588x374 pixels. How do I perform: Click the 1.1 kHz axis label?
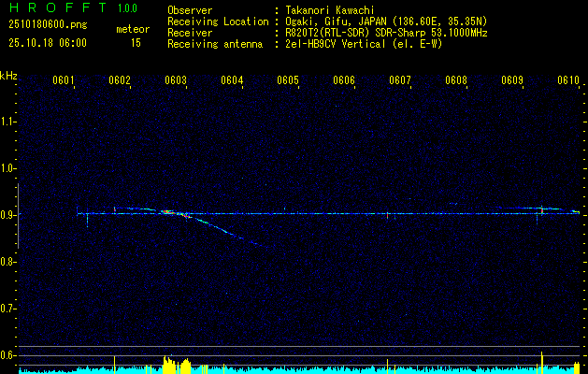pos(8,122)
